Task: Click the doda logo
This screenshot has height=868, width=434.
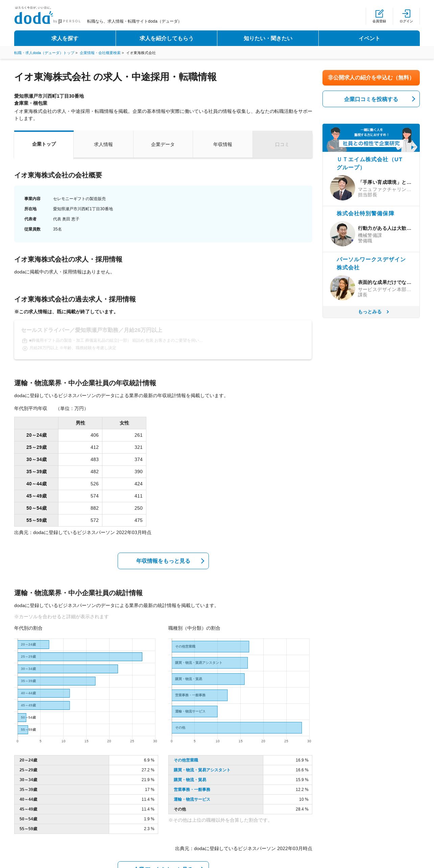Action: [33, 18]
